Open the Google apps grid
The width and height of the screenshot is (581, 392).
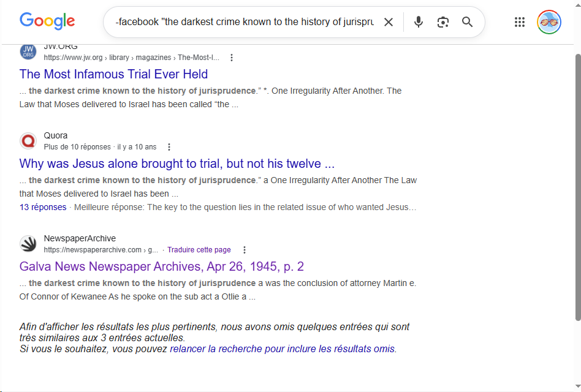[x=520, y=22]
